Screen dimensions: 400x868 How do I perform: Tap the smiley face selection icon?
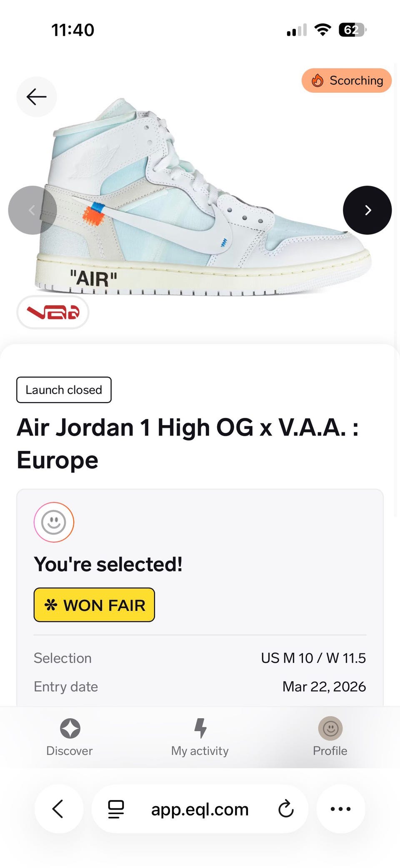tap(54, 522)
